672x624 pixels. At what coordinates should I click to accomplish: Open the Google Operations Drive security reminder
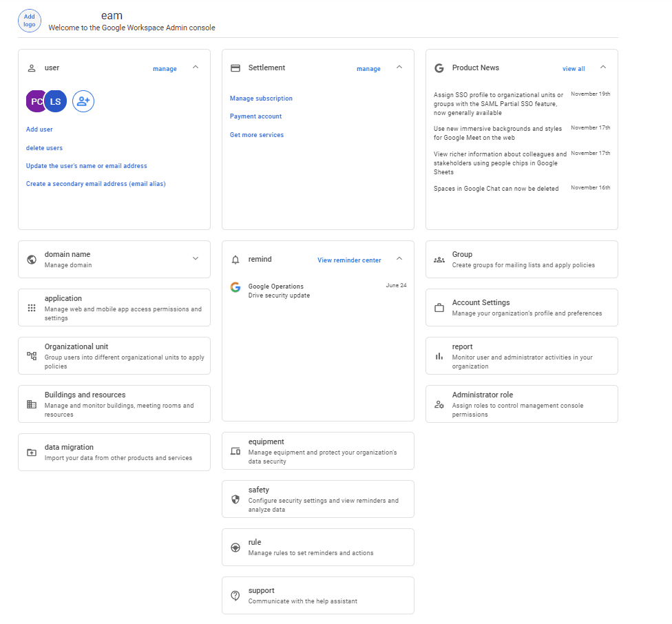click(279, 291)
